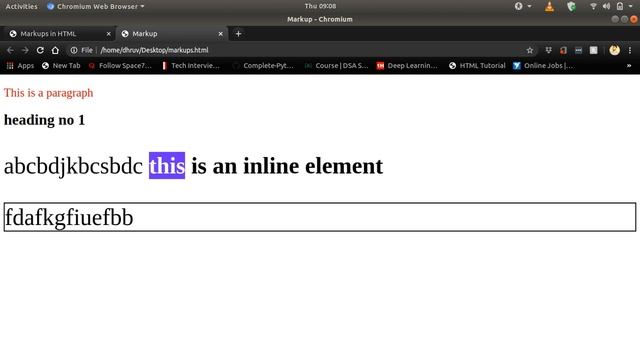Screen dimensions: 640x360
Task: Open the Course | DSA S... bookmark
Action: coord(337,66)
